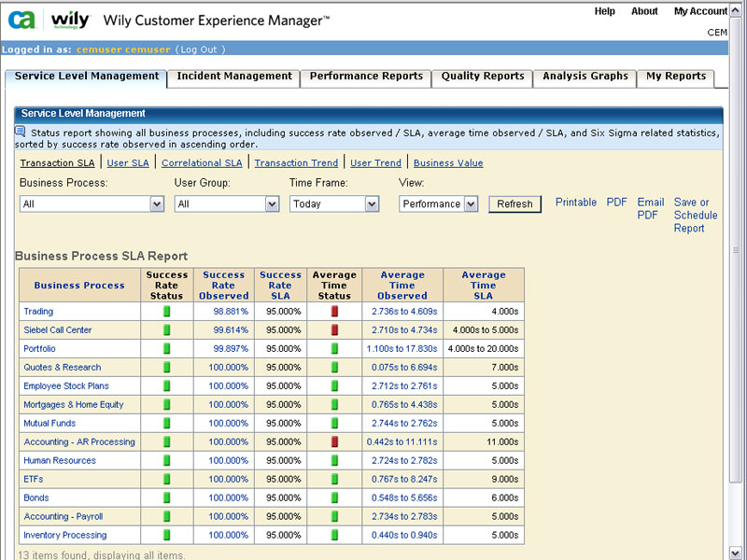Open the Correlational SLA report link
The height and width of the screenshot is (560, 747).
tap(202, 162)
